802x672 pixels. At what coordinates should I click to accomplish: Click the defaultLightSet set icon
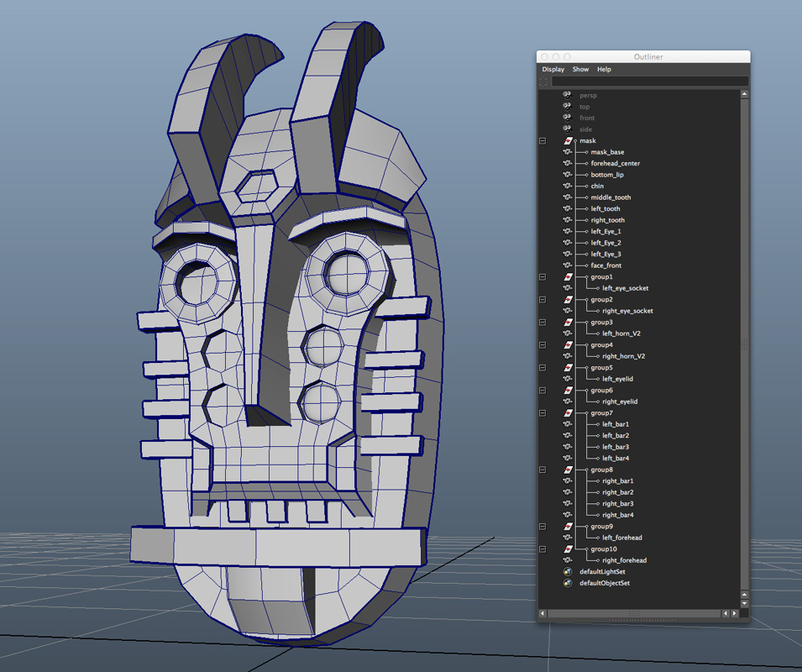point(567,572)
